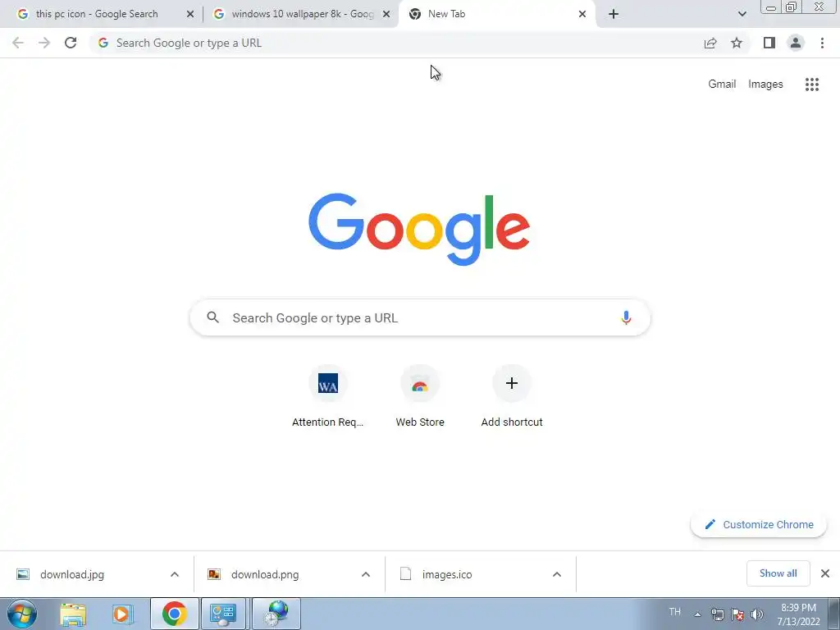Click the Google logo
The height and width of the screenshot is (630, 840).
coord(419,229)
